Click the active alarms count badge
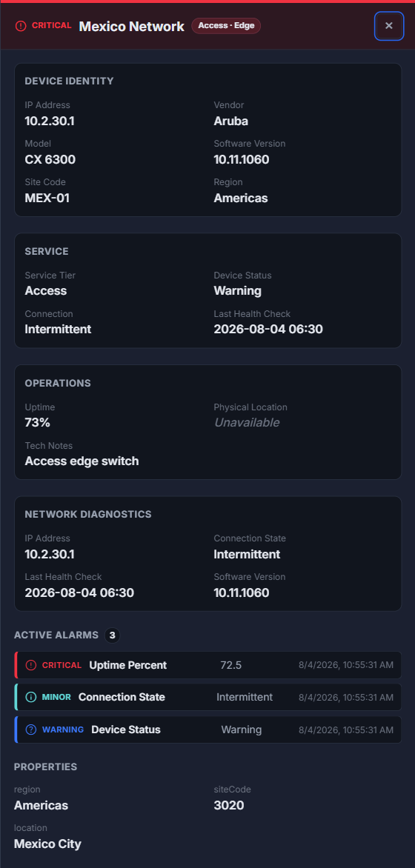 click(x=113, y=635)
